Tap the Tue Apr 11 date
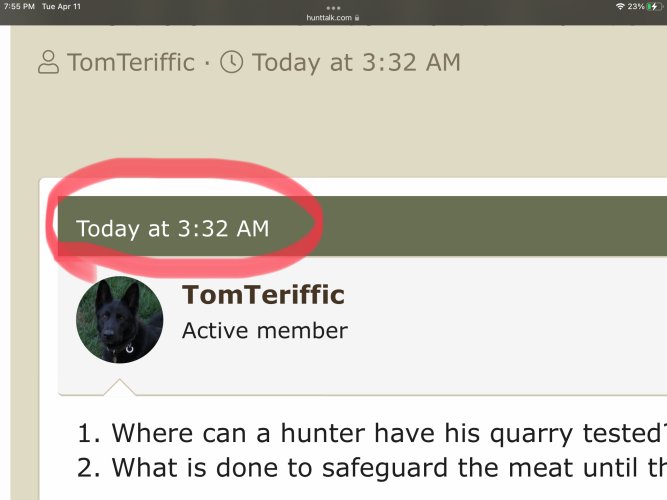The height and width of the screenshot is (500, 667). [61, 6]
